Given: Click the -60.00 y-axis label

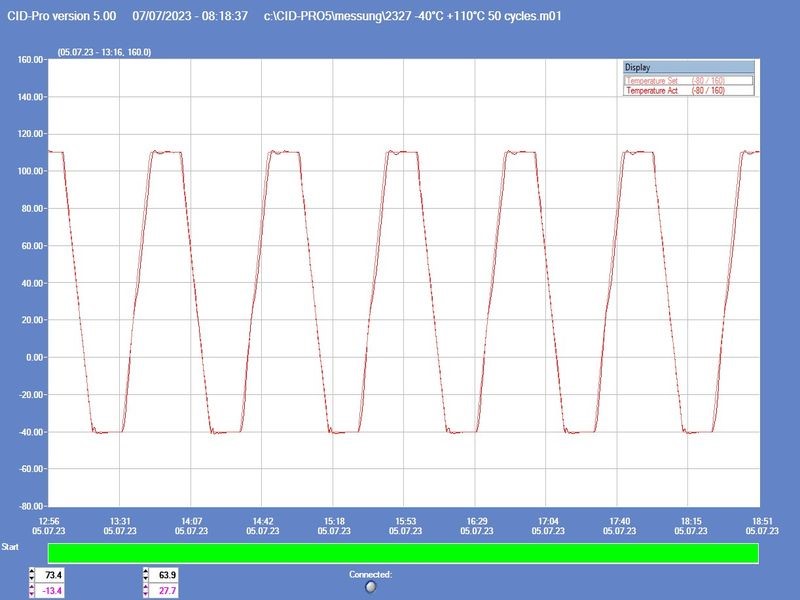Looking at the screenshot, I should click(32, 469).
